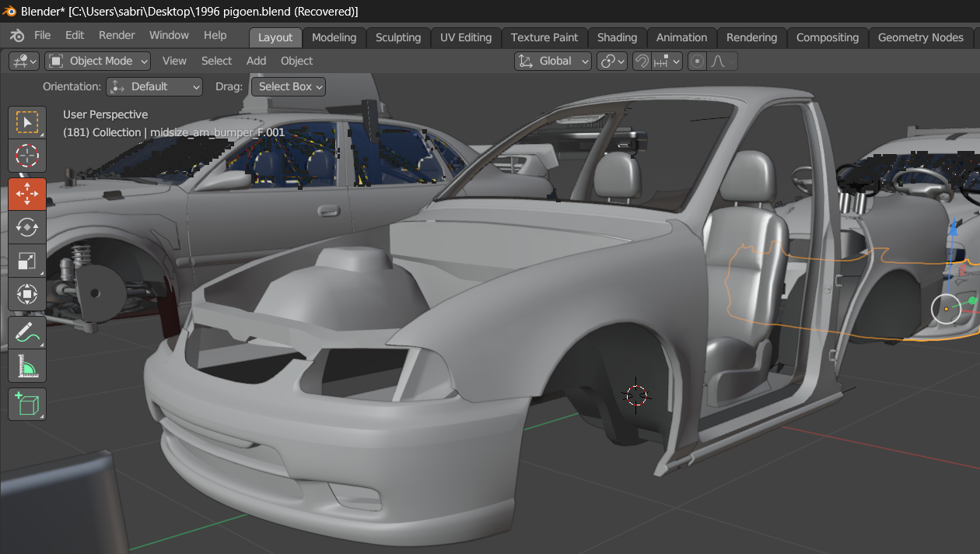
Task: Open Orientation Default dropdown
Action: [x=154, y=86]
